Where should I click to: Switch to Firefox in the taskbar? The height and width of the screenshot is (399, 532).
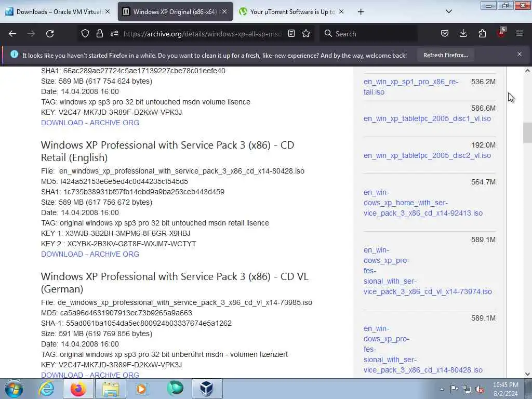tap(78, 389)
